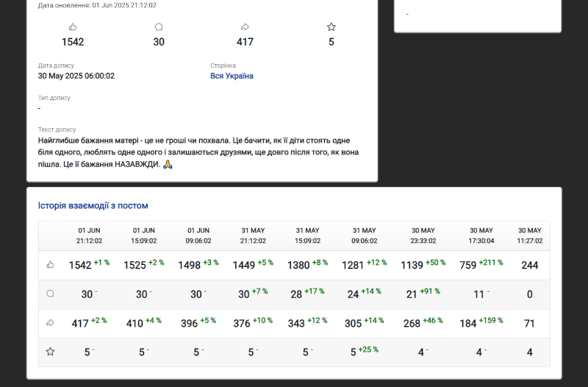Image resolution: width=588 pixels, height=387 pixels.
Task: Click comment bubble icon in history table row
Action: (x=51, y=294)
